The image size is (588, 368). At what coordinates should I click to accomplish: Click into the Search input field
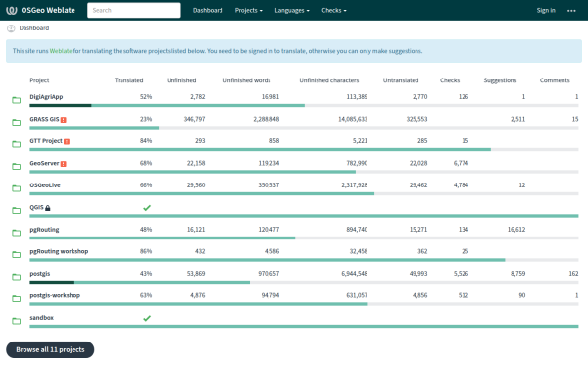click(x=134, y=10)
